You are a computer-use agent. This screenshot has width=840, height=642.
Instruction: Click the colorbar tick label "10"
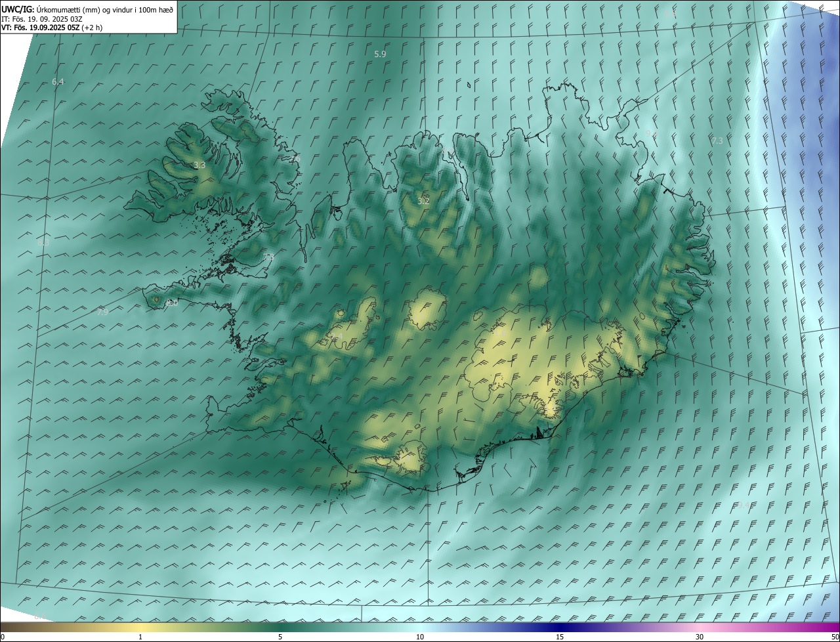click(420, 637)
